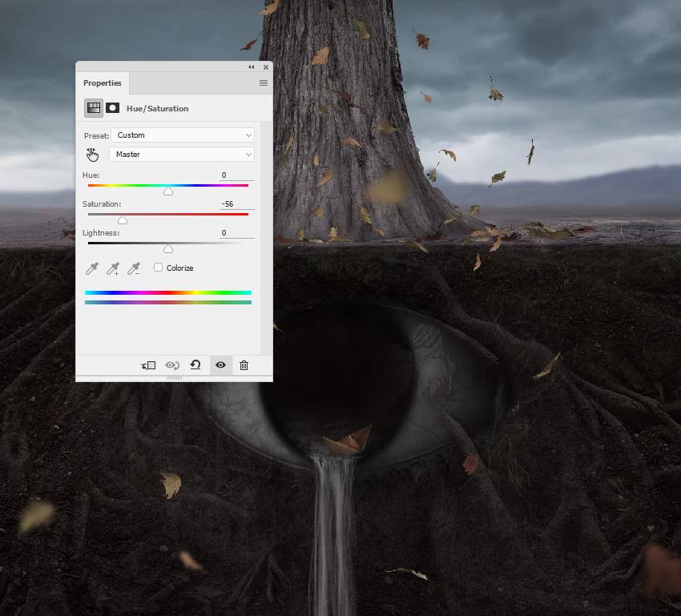Collapse the panel with double arrows
The height and width of the screenshot is (616, 681).
pos(252,66)
